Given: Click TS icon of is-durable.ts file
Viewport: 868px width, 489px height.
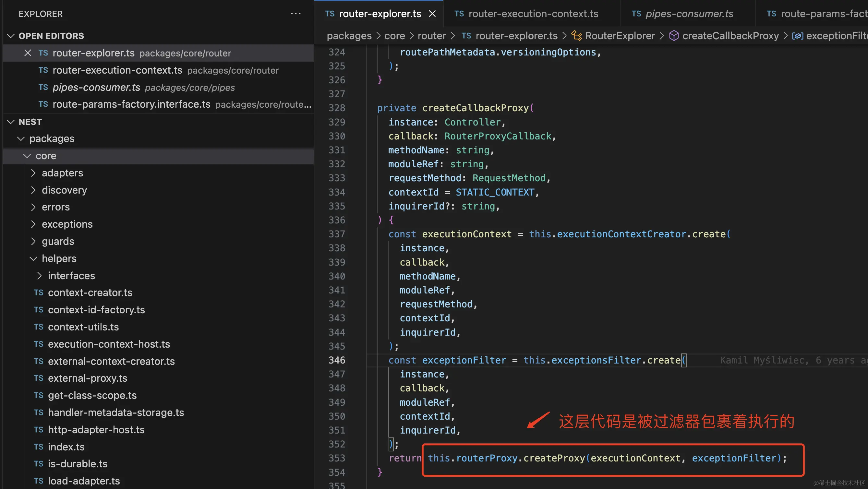Looking at the screenshot, I should coord(38,464).
